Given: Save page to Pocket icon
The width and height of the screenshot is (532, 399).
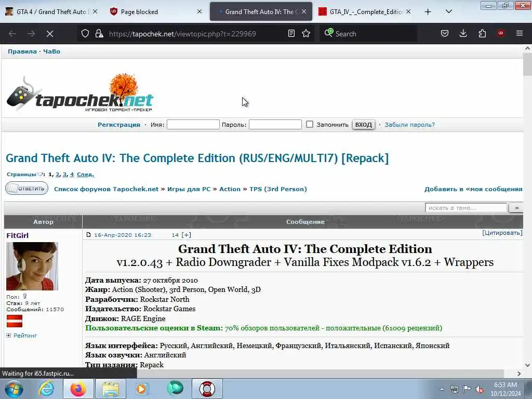Looking at the screenshot, I should 445,33.
